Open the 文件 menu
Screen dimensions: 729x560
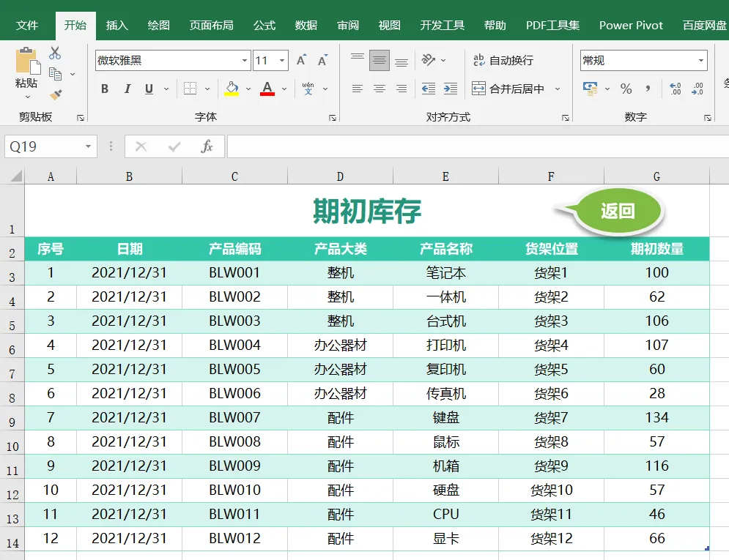27,26
